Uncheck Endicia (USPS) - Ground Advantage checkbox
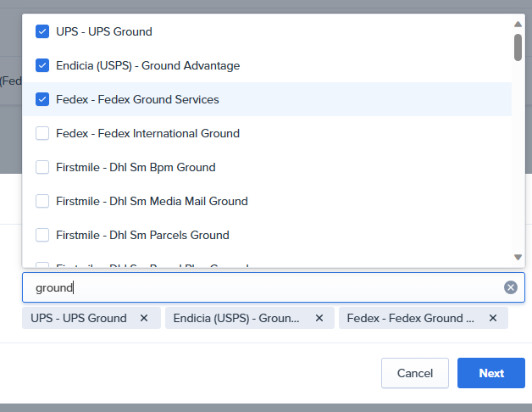This screenshot has height=412, width=532. 42,65
